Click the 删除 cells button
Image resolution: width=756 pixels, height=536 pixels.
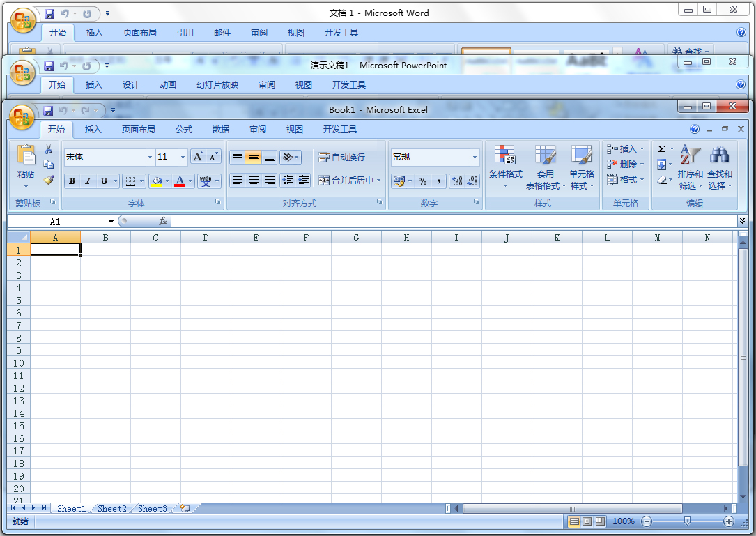click(x=625, y=164)
